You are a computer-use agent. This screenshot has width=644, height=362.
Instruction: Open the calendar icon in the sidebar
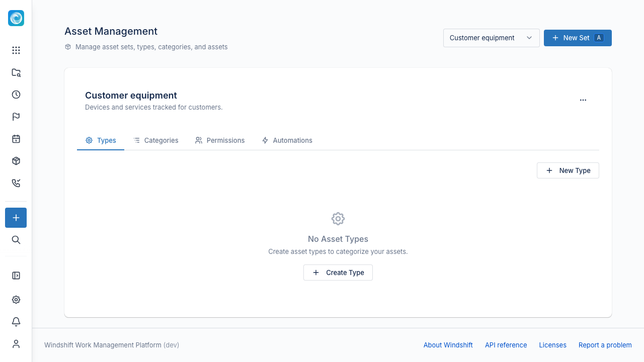[16, 139]
